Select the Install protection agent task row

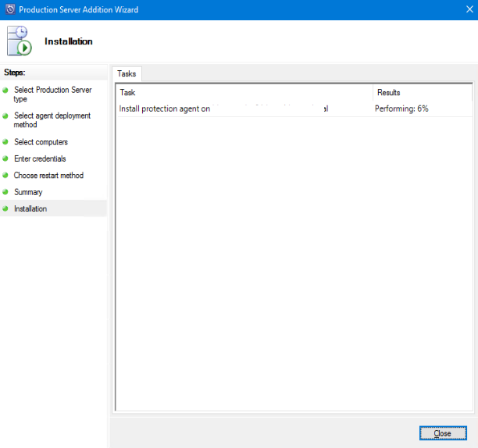[x=223, y=108]
